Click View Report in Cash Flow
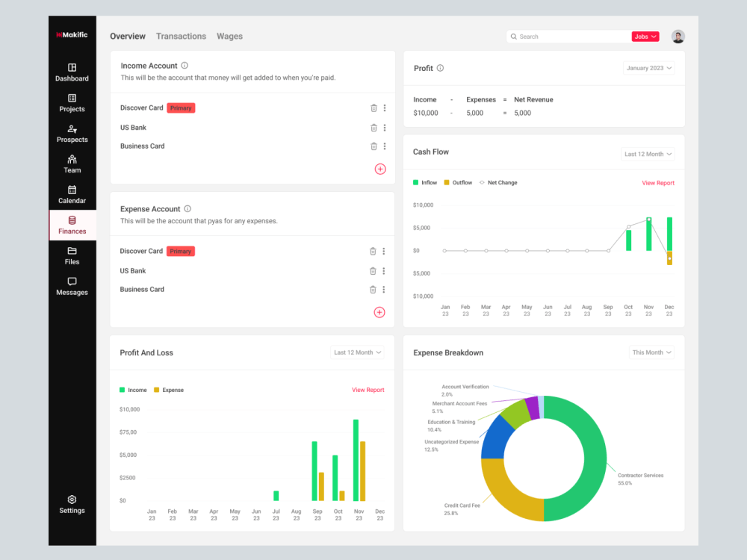747x560 pixels. point(658,183)
